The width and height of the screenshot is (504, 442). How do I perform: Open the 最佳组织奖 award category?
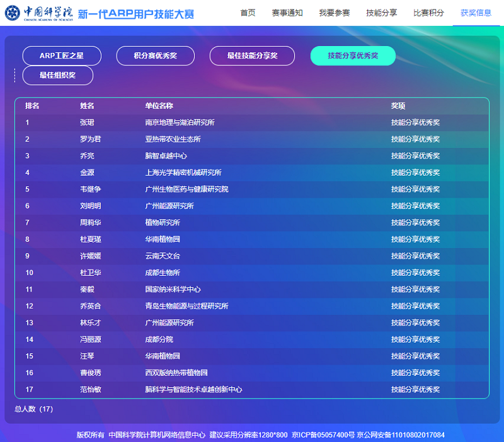57,76
